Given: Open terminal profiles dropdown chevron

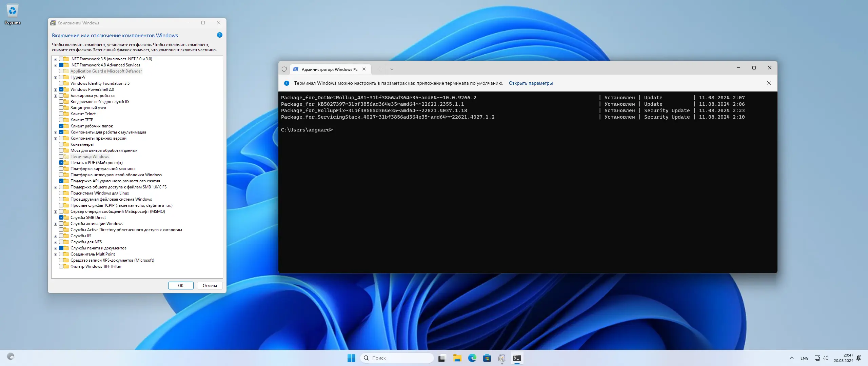Looking at the screenshot, I should (392, 69).
